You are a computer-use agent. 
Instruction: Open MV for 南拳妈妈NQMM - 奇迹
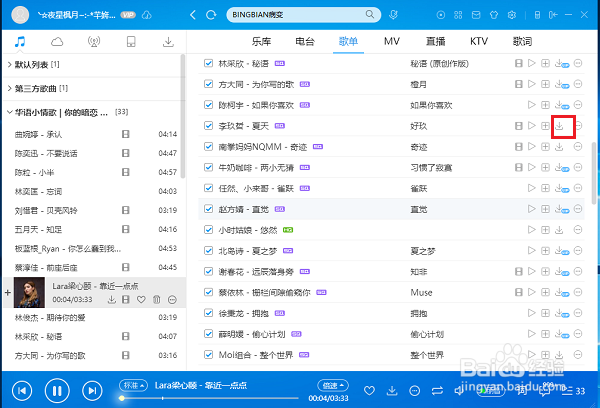tap(518, 147)
